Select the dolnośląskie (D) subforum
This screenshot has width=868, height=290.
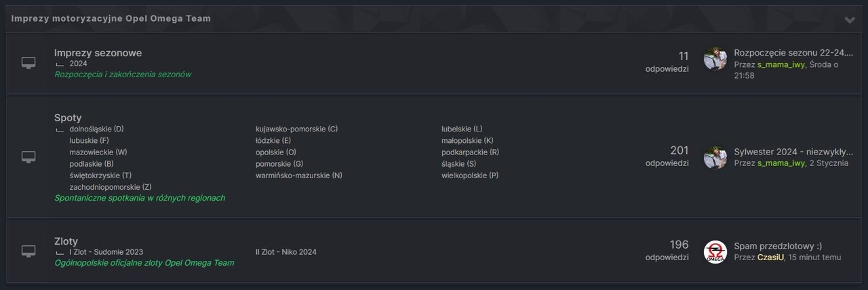coord(96,129)
